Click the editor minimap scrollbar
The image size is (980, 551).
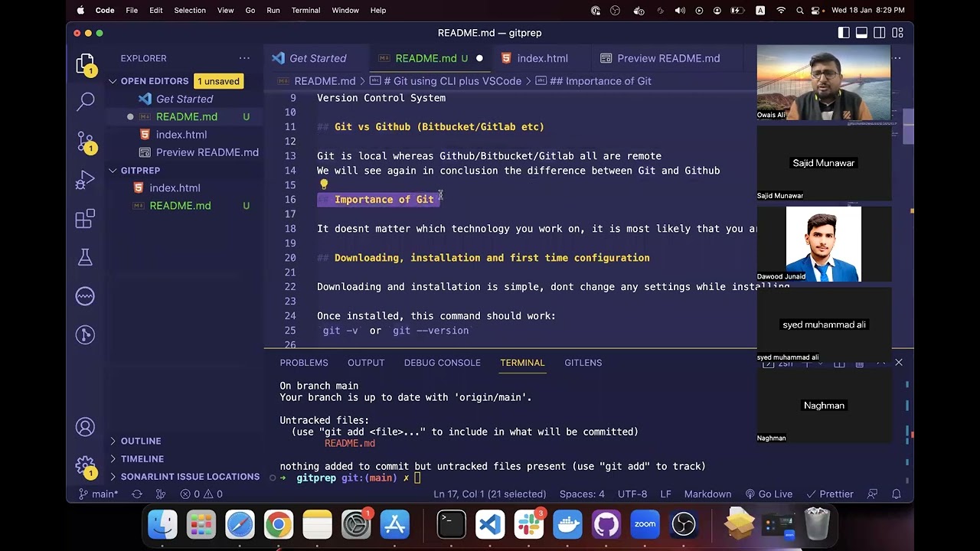[x=908, y=127]
